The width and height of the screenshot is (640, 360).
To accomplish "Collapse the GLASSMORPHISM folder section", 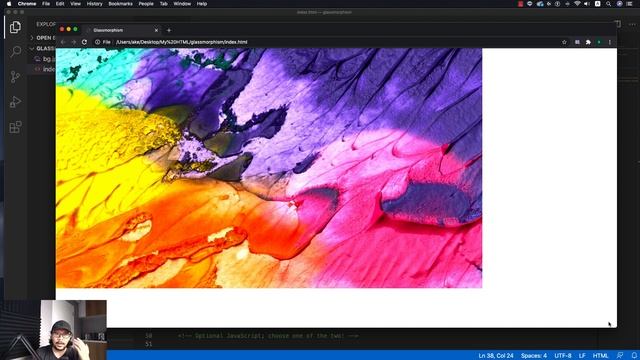I will click(x=42, y=48).
